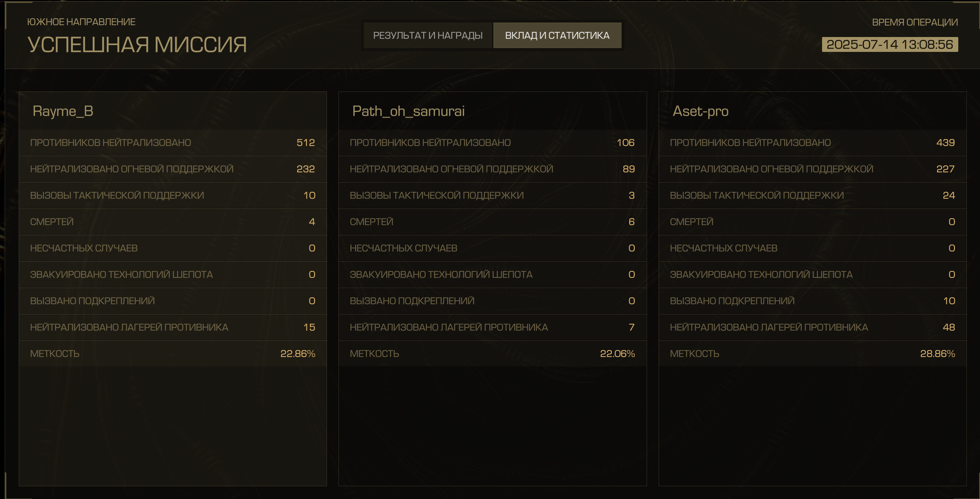980x499 pixels.
Task: Select Rayme_B's ПРОТИВНИКОВ НЕЙТРАЛИЗОВАНО row
Action: coord(173,143)
